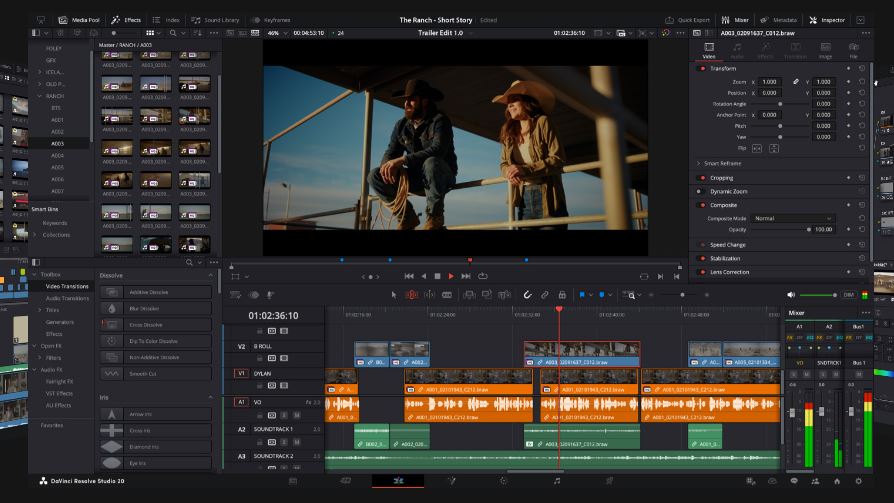Click the Position Lock padlock icon
894x503 pixels.
point(562,295)
